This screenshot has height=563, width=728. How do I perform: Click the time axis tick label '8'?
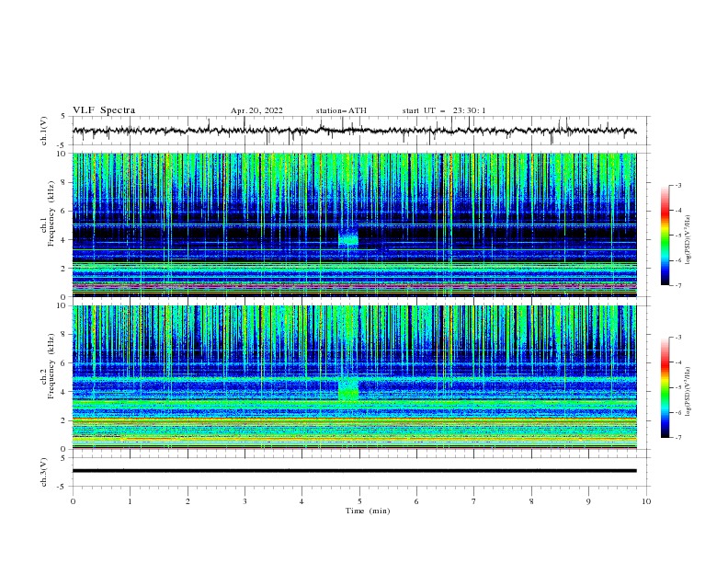click(x=531, y=501)
